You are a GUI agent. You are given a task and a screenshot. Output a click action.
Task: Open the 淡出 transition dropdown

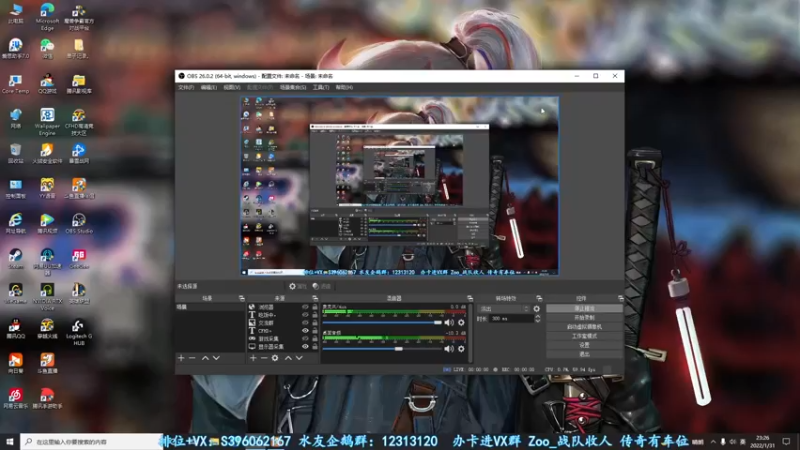[504, 309]
